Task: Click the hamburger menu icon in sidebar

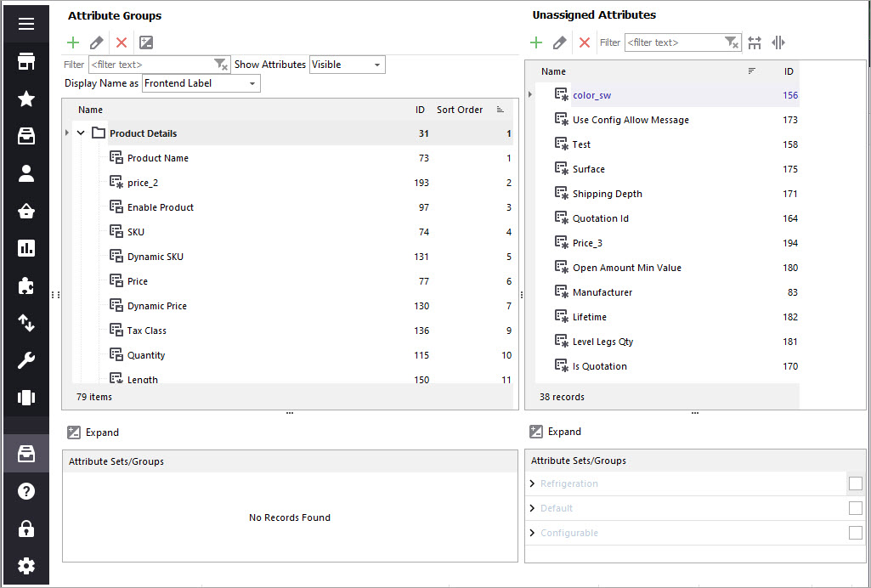Action: click(x=26, y=24)
